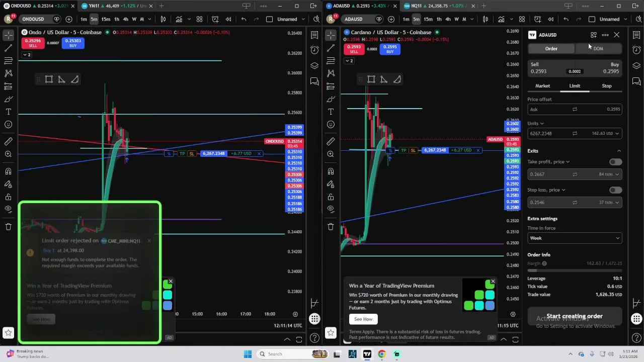
Task: Open Fibonacci tools in ONDOUSD window
Action: point(8,61)
